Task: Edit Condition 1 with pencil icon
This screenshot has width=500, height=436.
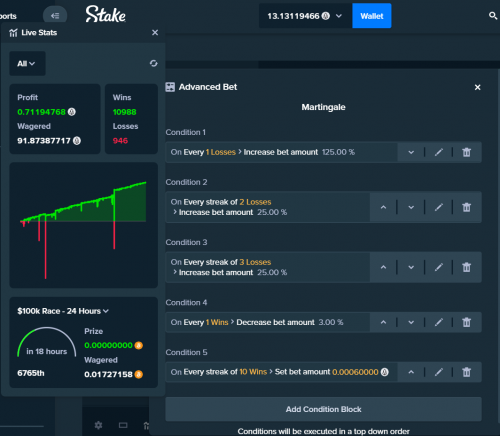Action: 439,152
